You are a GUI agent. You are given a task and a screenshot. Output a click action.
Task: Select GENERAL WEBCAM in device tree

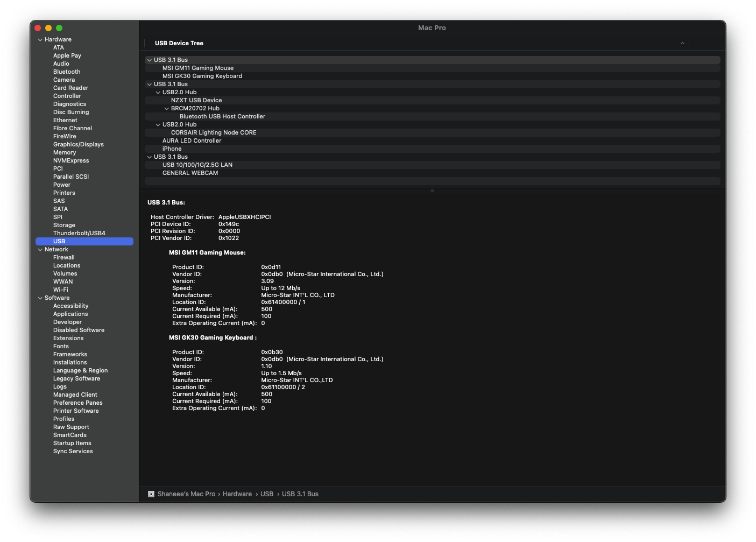coord(190,173)
